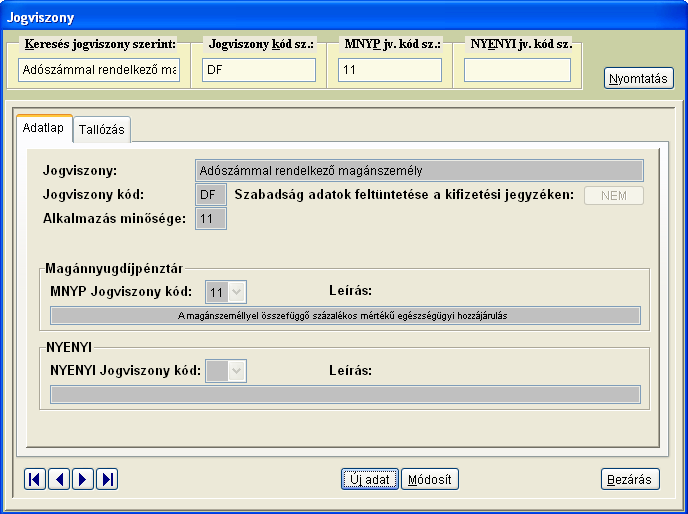The image size is (688, 514).
Task: Click the empty NYENYI jv. kód sz. field
Action: (x=517, y=70)
